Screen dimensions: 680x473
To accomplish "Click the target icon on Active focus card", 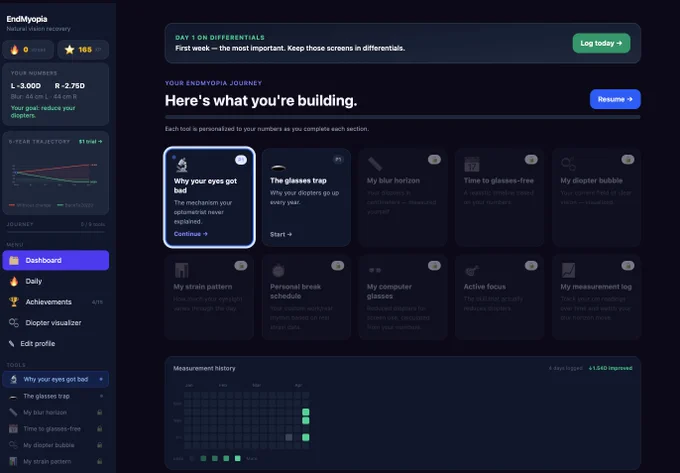I will click(471, 271).
